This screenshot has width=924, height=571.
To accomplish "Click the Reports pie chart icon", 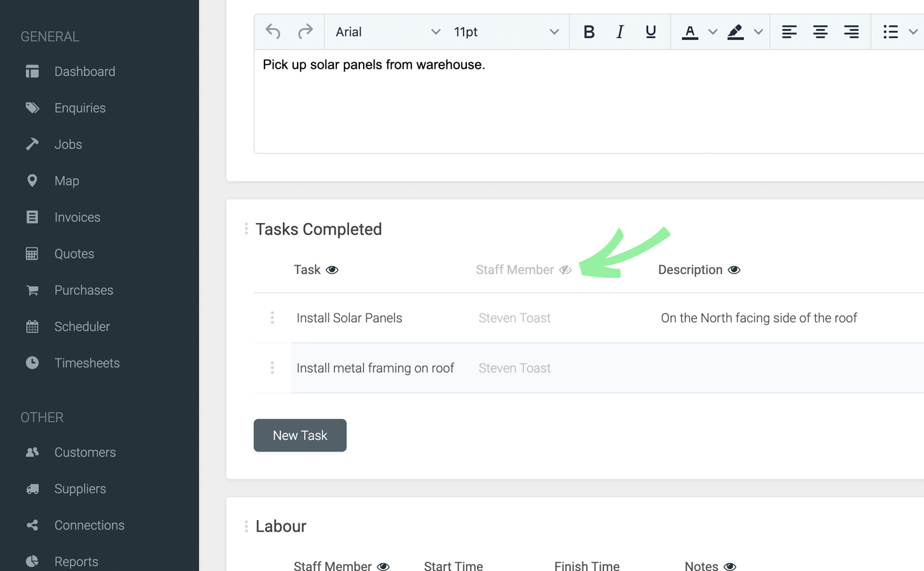I will click(32, 561).
